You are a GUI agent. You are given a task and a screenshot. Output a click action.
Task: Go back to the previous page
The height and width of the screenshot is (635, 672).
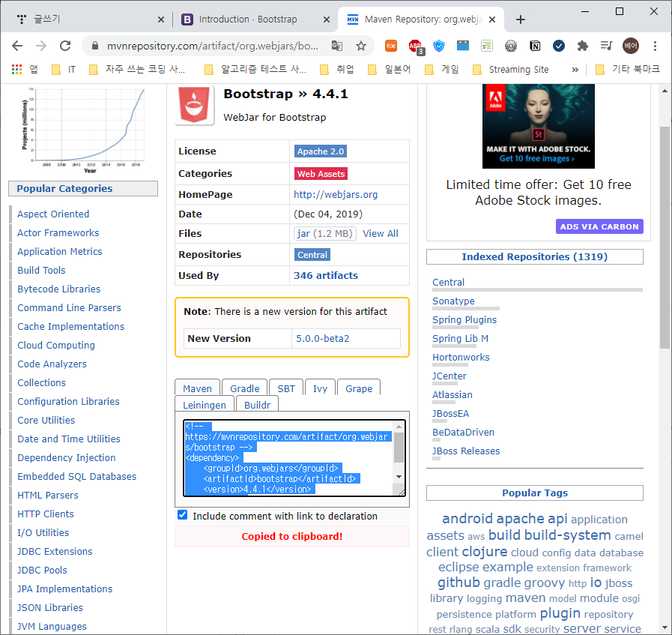pos(17,46)
